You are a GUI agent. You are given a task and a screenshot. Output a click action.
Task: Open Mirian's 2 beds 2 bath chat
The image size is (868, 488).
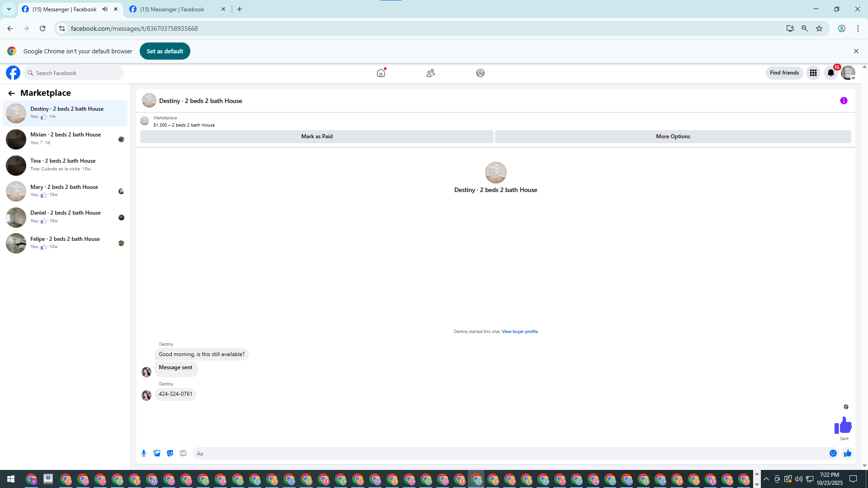click(66, 139)
